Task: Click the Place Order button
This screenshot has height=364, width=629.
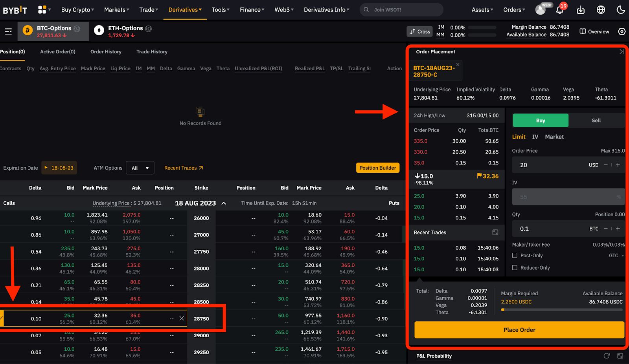Action: point(519,330)
